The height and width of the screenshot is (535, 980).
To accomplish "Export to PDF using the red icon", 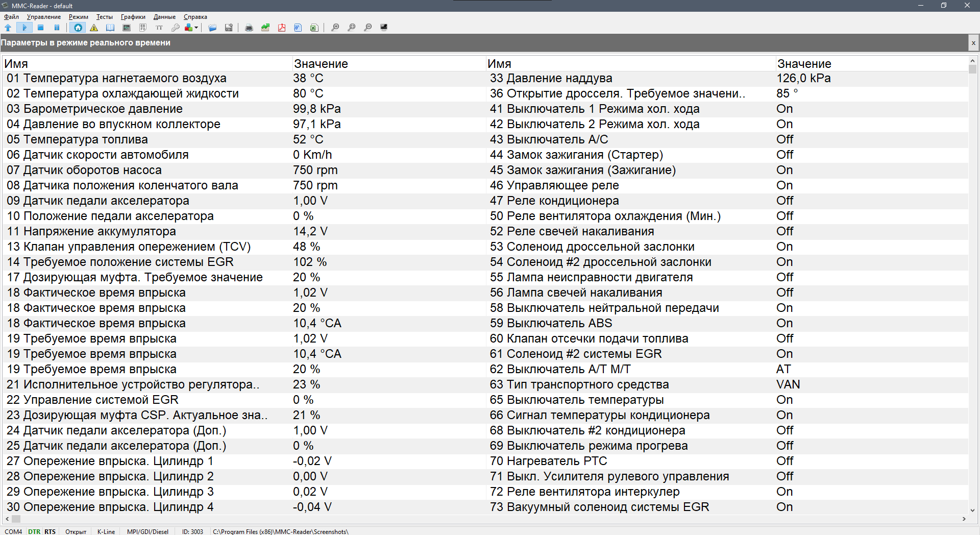I will click(282, 28).
